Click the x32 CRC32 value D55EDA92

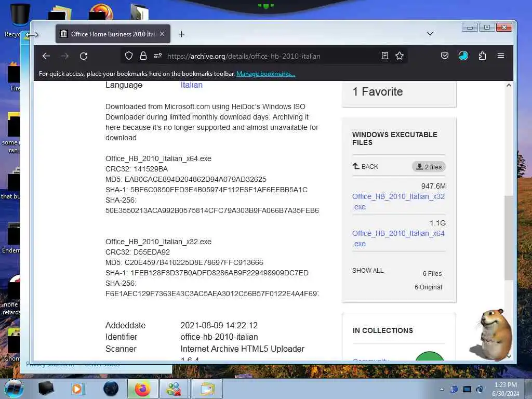pyautogui.click(x=152, y=252)
